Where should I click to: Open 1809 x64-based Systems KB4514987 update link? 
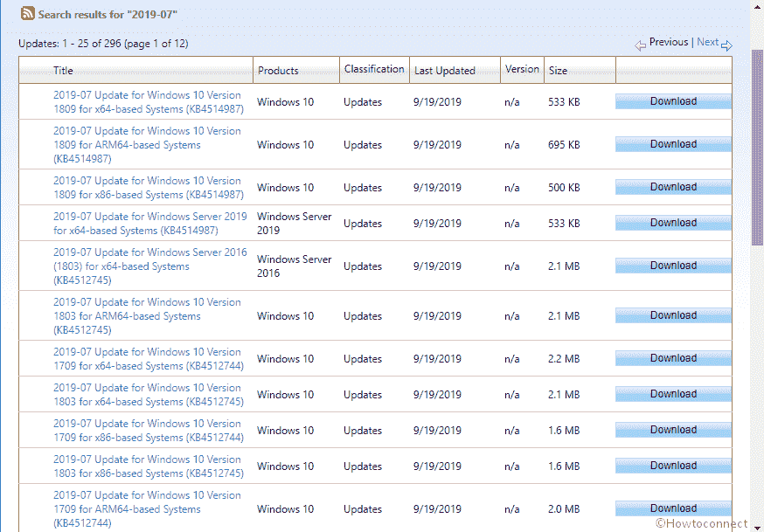coord(149,101)
